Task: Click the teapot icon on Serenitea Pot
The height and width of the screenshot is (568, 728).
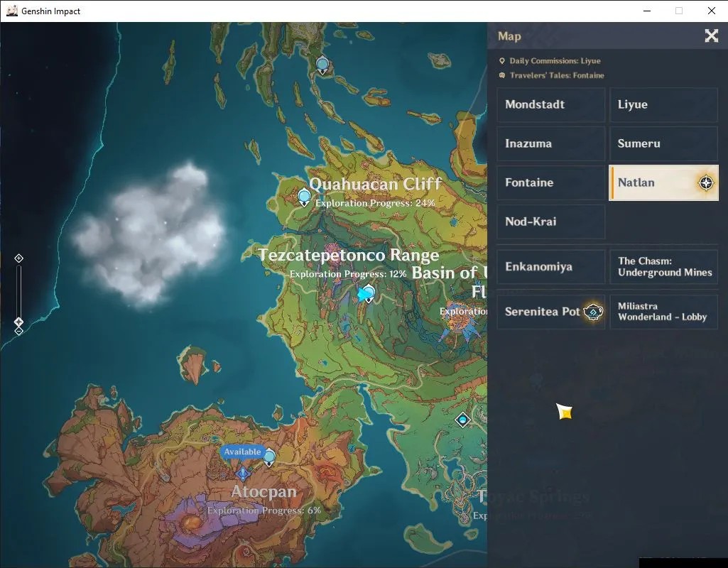Action: click(593, 312)
